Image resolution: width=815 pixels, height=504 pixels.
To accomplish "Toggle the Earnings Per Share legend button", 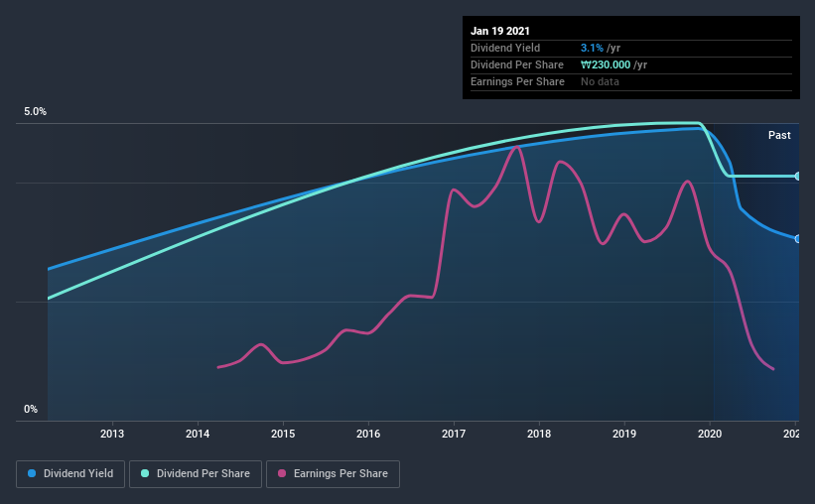I will pyautogui.click(x=333, y=474).
